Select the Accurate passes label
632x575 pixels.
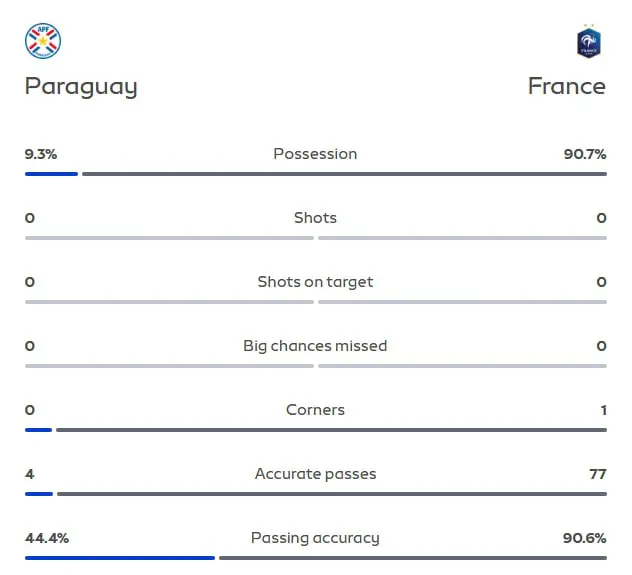[315, 474]
